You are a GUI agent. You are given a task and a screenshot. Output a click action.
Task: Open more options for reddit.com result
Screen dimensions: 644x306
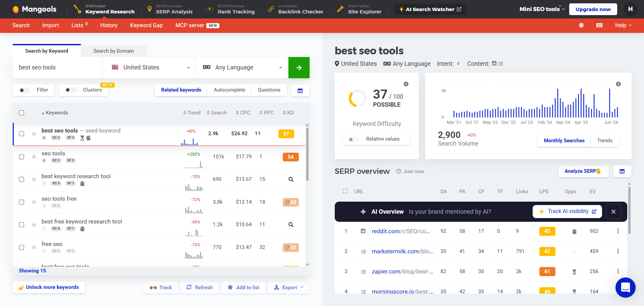pos(618,231)
